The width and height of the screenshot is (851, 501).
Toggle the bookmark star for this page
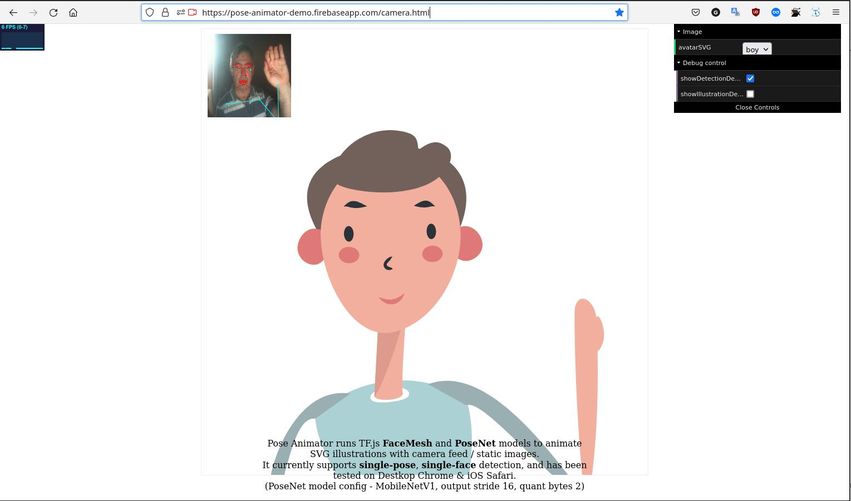619,12
